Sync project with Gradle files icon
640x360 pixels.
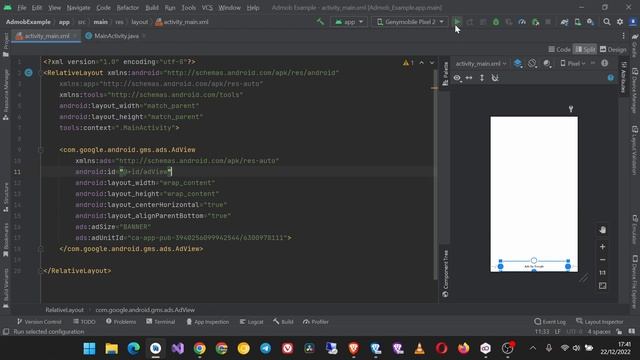click(564, 22)
